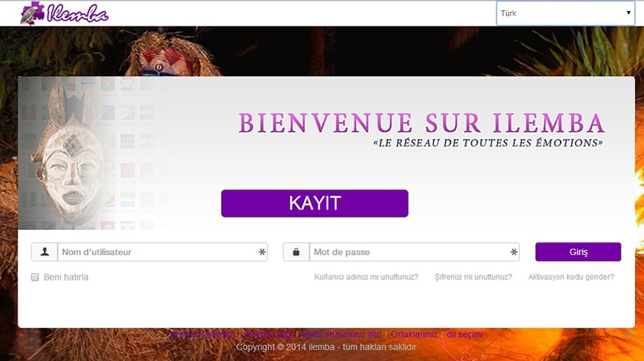
Task: Click the user icon beside username field
Action: click(x=45, y=252)
